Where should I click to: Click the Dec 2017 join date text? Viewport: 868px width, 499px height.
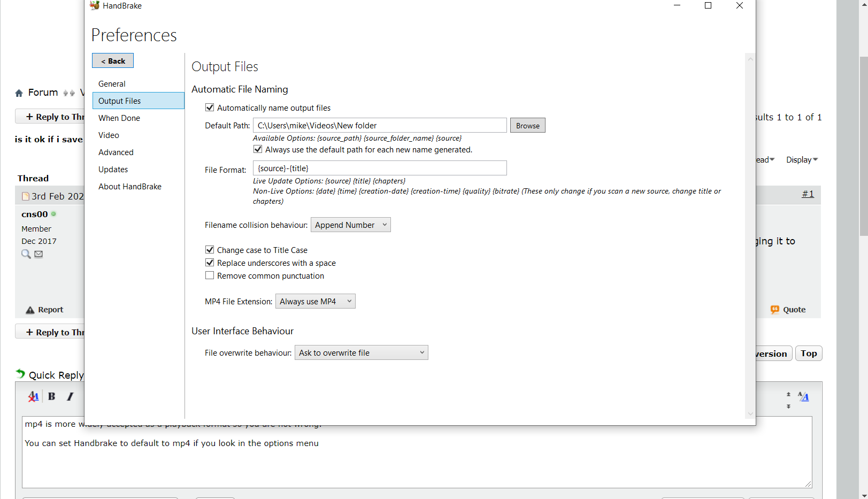39,241
